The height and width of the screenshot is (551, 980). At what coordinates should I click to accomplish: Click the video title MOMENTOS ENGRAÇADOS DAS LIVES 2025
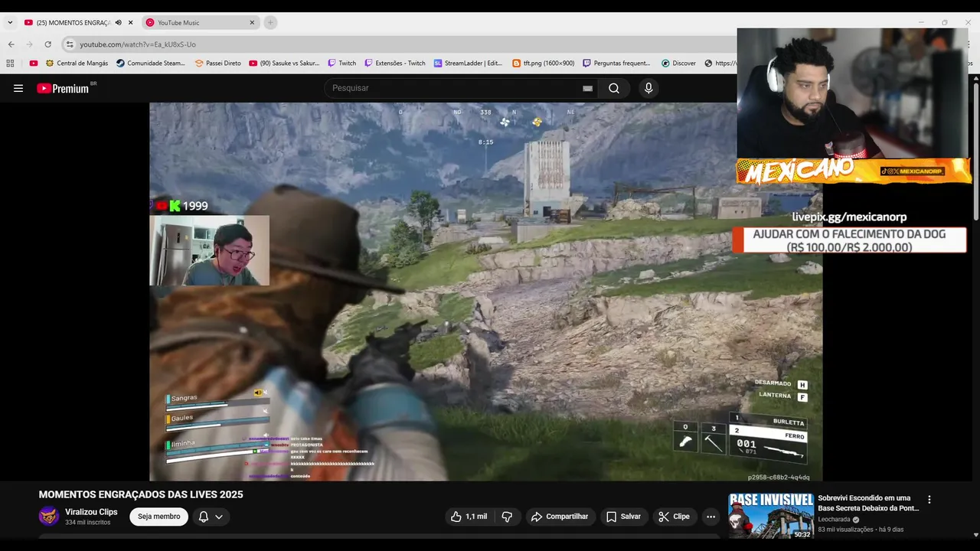141,494
